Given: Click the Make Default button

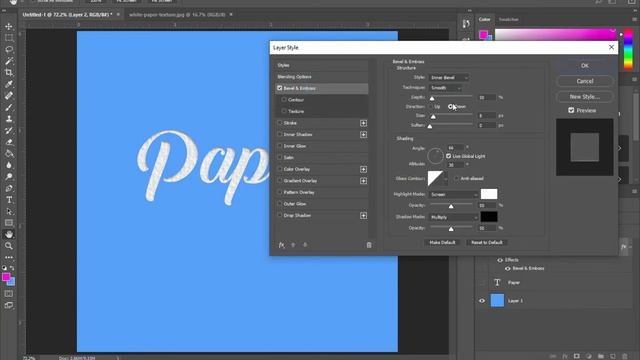Looking at the screenshot, I should (x=442, y=242).
